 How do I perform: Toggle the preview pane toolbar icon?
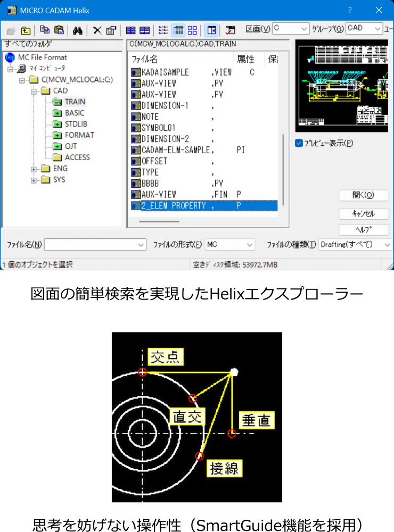211,30
